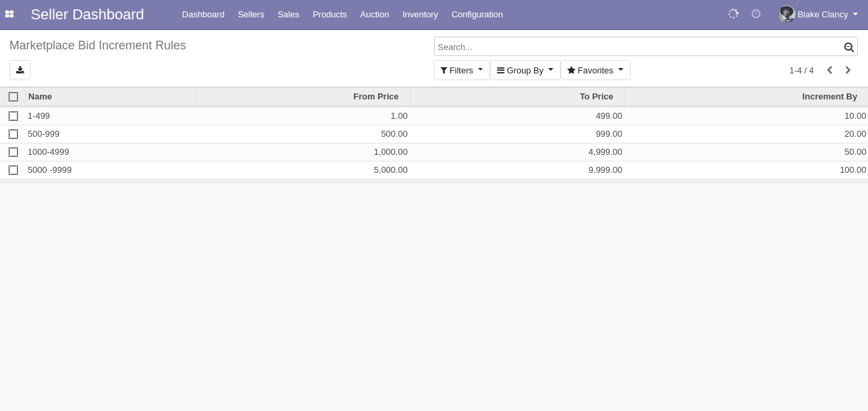This screenshot has width=868, height=411.
Task: Open the record named 500-999
Action: pos(43,134)
